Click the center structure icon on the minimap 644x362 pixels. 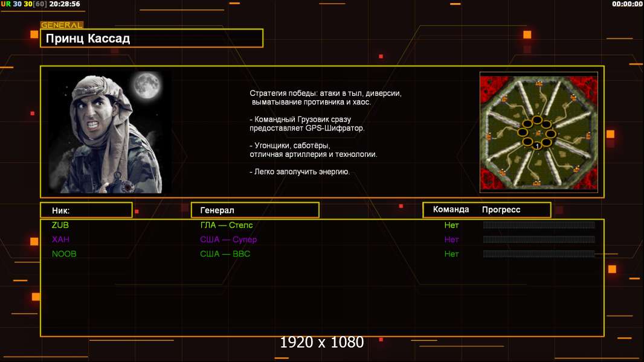[x=537, y=132]
